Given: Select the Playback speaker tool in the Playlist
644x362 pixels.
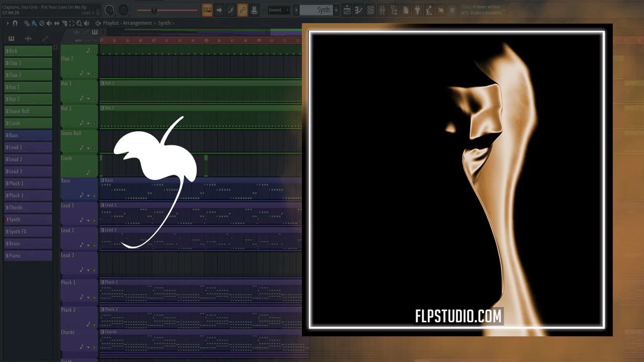Looking at the screenshot, I should pos(87,23).
